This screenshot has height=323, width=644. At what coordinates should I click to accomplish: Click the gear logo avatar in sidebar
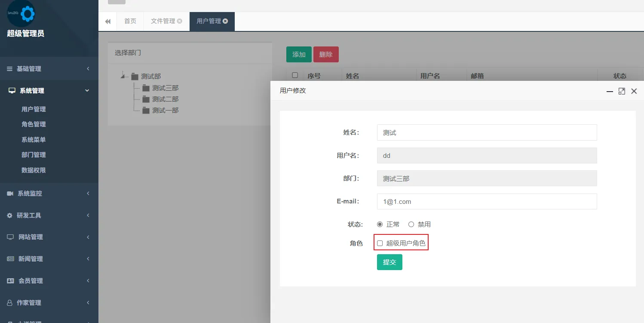(21, 14)
